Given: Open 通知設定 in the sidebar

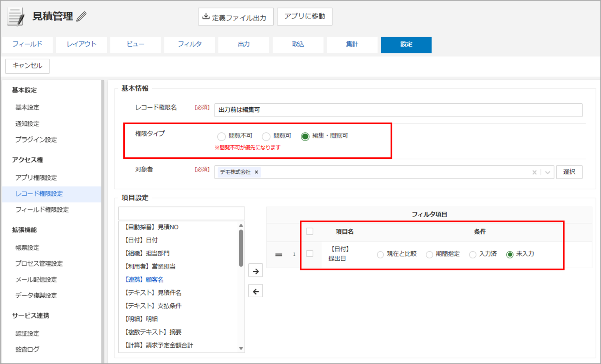Looking at the screenshot, I should pos(27,124).
